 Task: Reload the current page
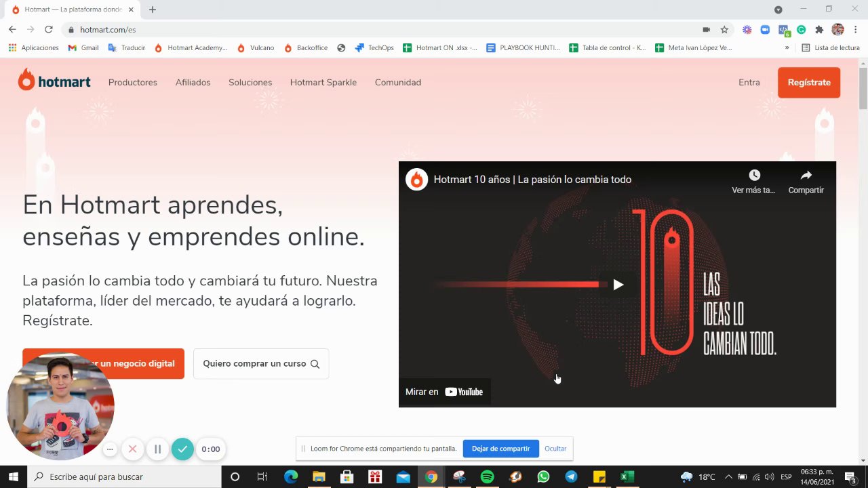coord(49,29)
